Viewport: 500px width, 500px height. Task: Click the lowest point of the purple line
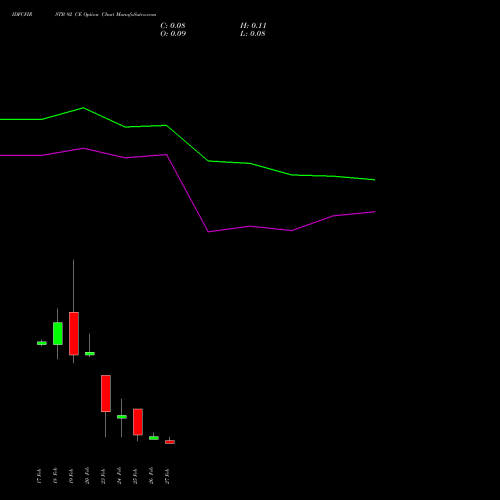pos(208,232)
